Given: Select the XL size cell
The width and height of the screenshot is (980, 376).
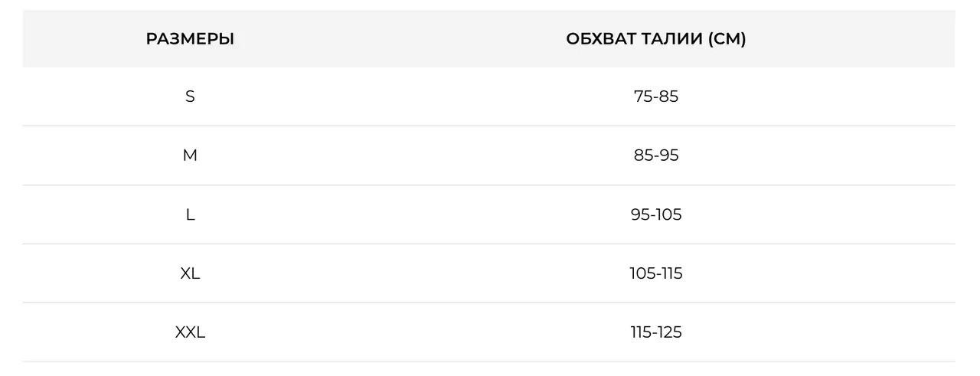Looking at the screenshot, I should click(x=190, y=273).
